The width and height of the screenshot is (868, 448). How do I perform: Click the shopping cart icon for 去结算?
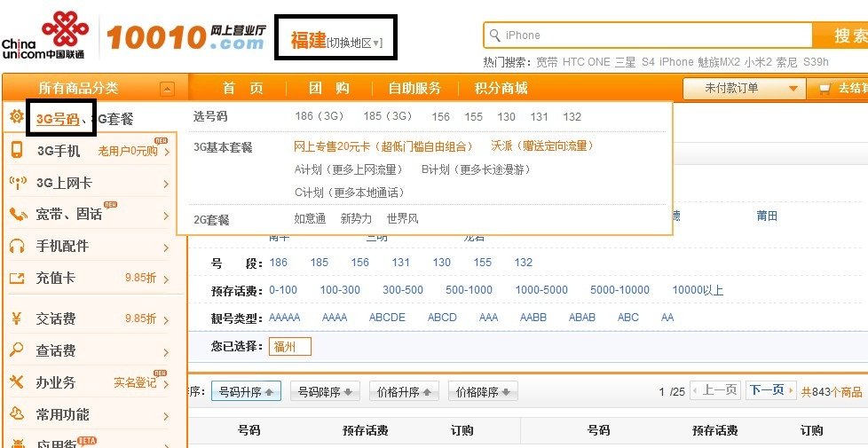pos(825,89)
